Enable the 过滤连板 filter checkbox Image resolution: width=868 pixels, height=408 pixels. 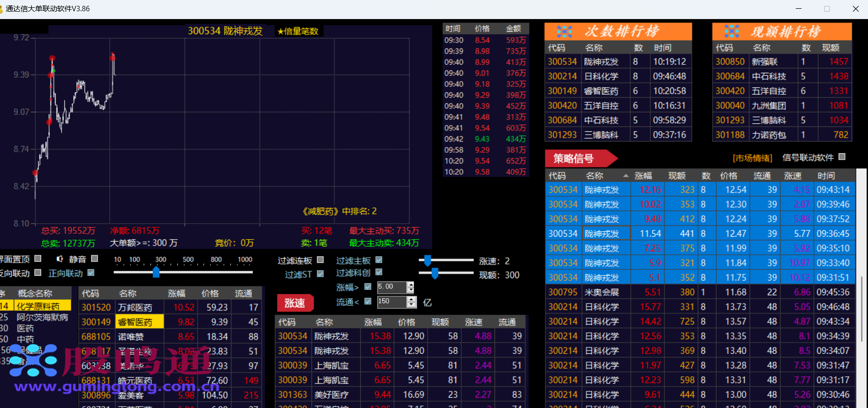point(320,260)
